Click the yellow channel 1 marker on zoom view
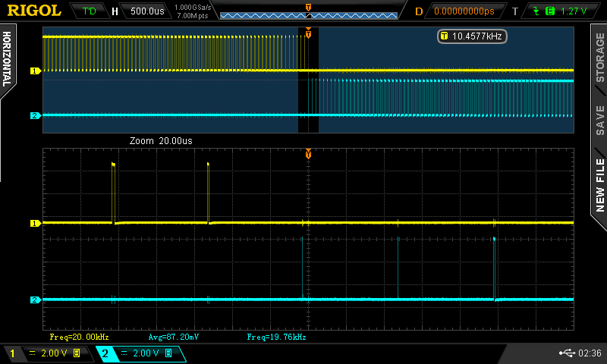This screenshot has height=364, width=607. tap(34, 224)
